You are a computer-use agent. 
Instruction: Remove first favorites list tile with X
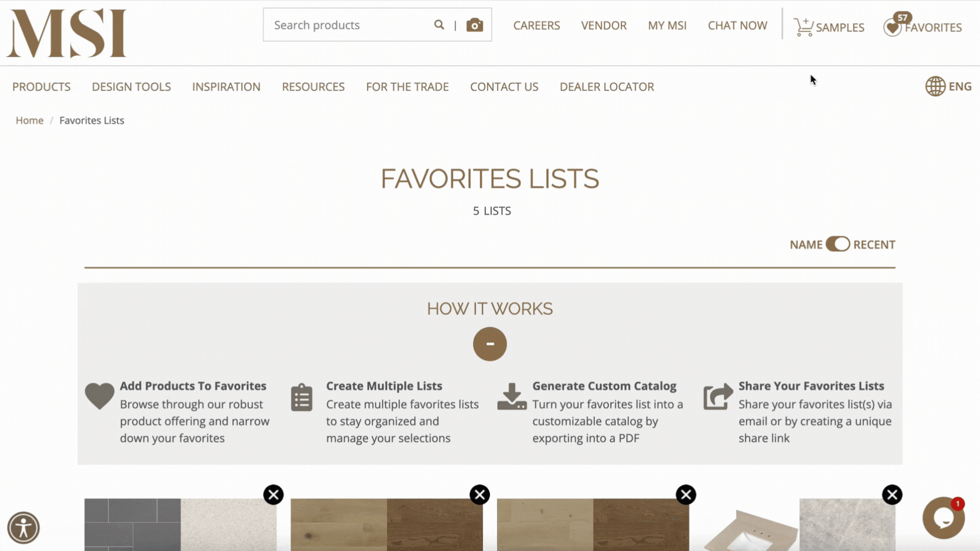[x=273, y=494]
